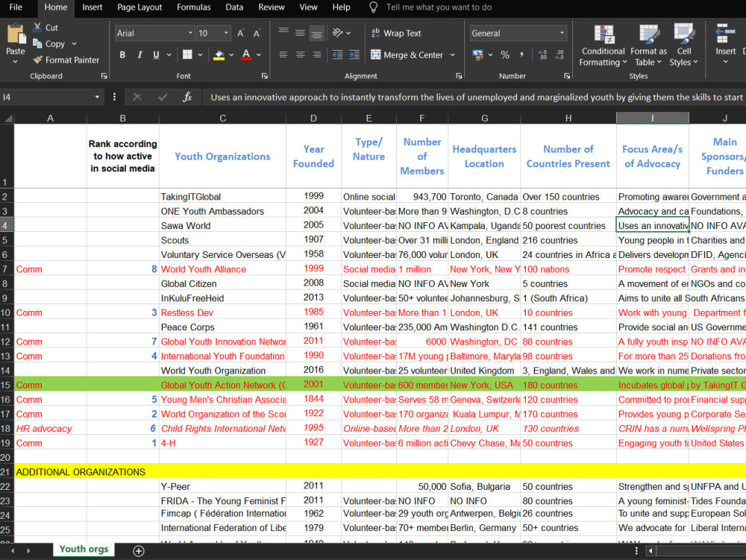
Task: Toggle Underline formatting
Action: point(156,54)
